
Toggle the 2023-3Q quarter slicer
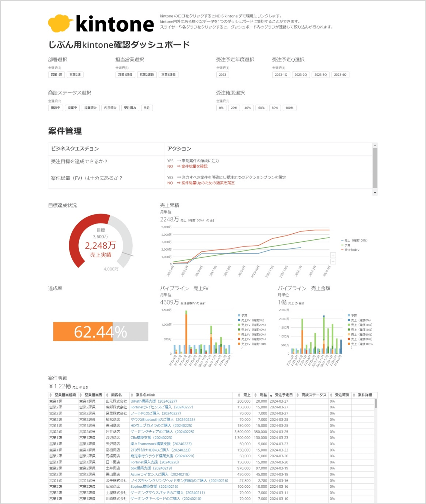pyautogui.click(x=320, y=74)
